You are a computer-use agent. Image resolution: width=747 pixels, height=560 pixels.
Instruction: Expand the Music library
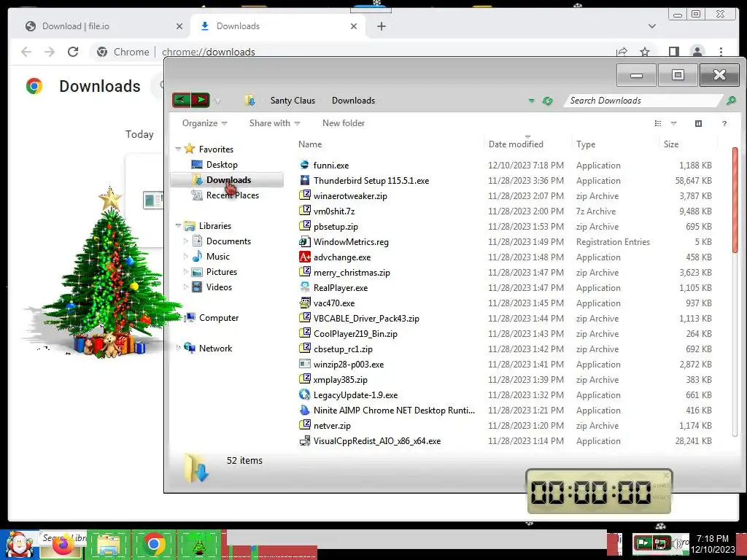[x=186, y=256]
